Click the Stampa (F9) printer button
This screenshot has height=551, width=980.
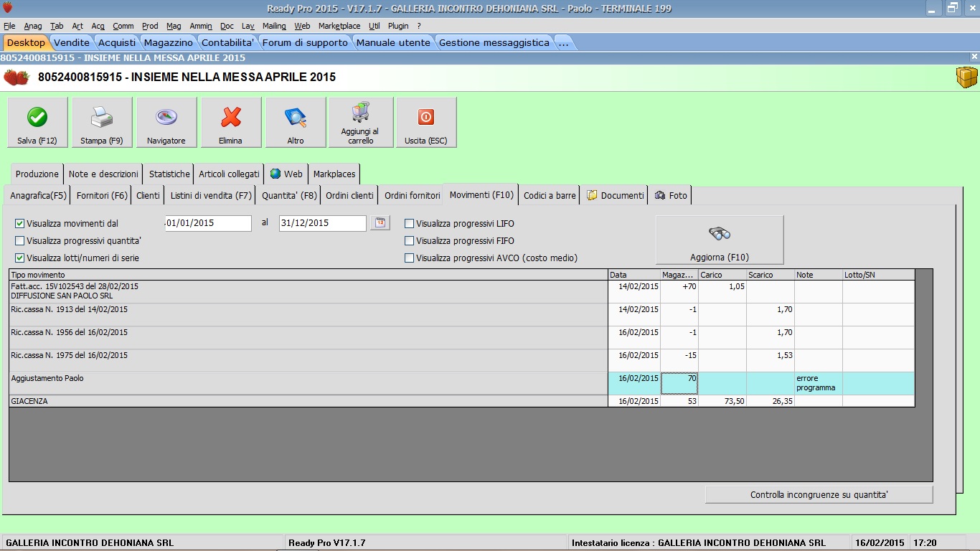point(102,123)
